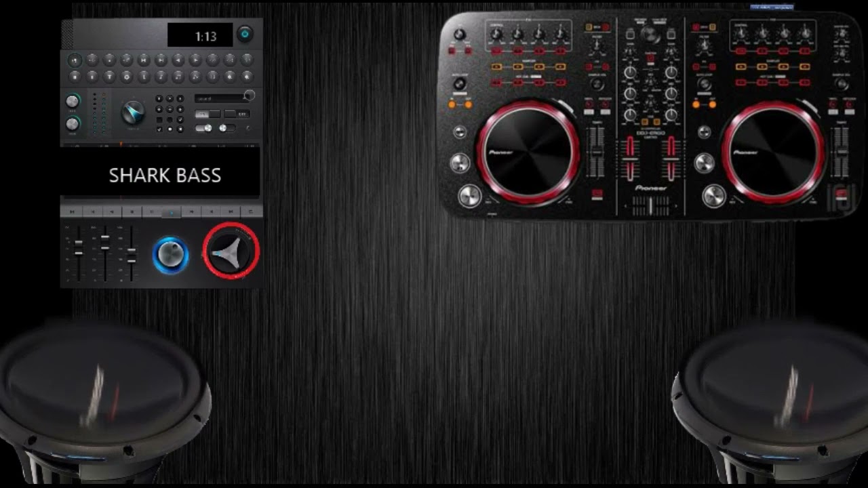
Task: Click the 1:13 time display
Action: tap(200, 35)
